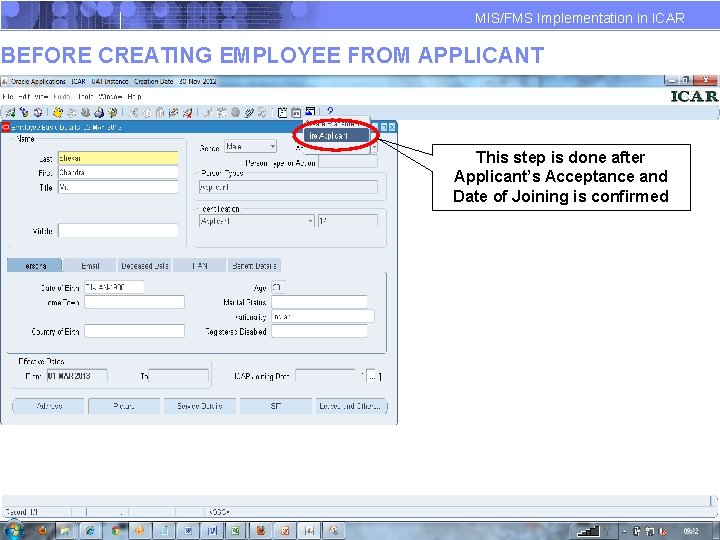The width and height of the screenshot is (720, 540).
Task: Click the Zoom toolbar icon
Action: tap(222, 112)
